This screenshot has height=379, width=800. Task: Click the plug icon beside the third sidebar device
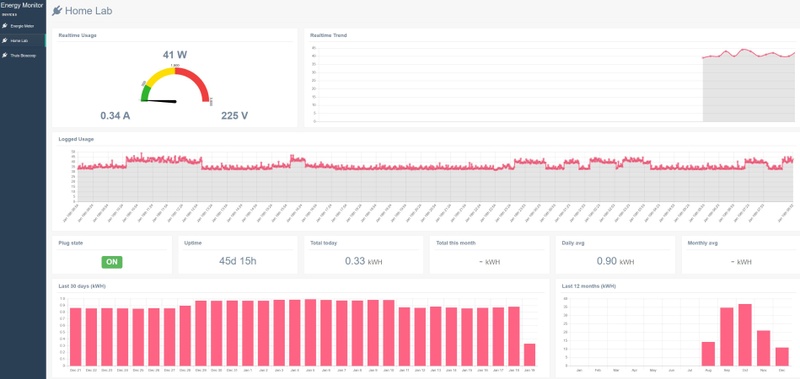coord(5,55)
